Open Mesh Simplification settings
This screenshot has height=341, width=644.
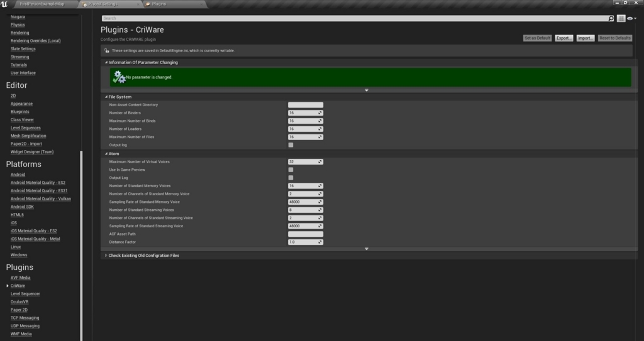pos(28,136)
